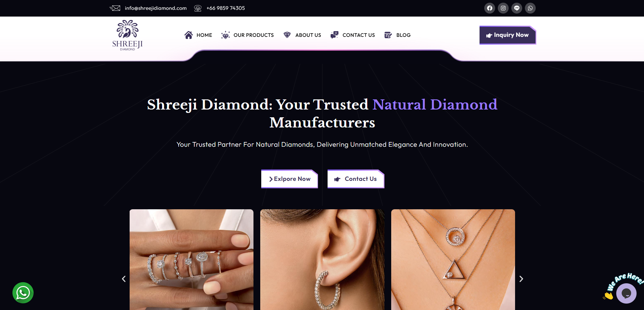Open the We Are Here chat bubble
644x310 pixels.
coord(626,293)
